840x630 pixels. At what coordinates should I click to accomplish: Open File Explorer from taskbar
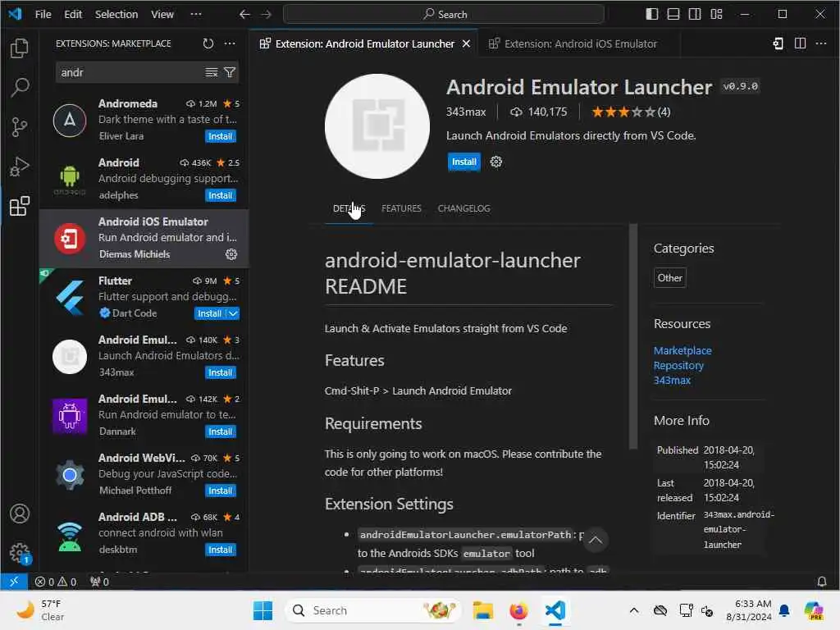point(482,610)
